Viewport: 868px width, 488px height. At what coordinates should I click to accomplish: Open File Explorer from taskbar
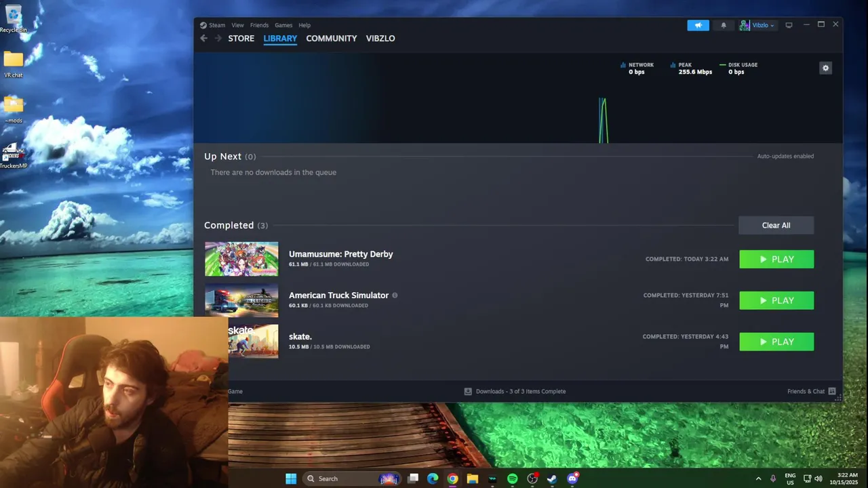[x=473, y=479]
